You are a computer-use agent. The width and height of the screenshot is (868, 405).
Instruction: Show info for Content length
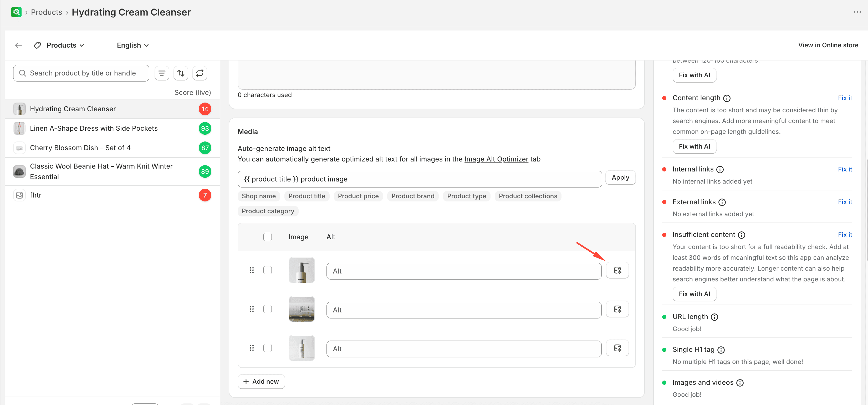click(x=727, y=98)
